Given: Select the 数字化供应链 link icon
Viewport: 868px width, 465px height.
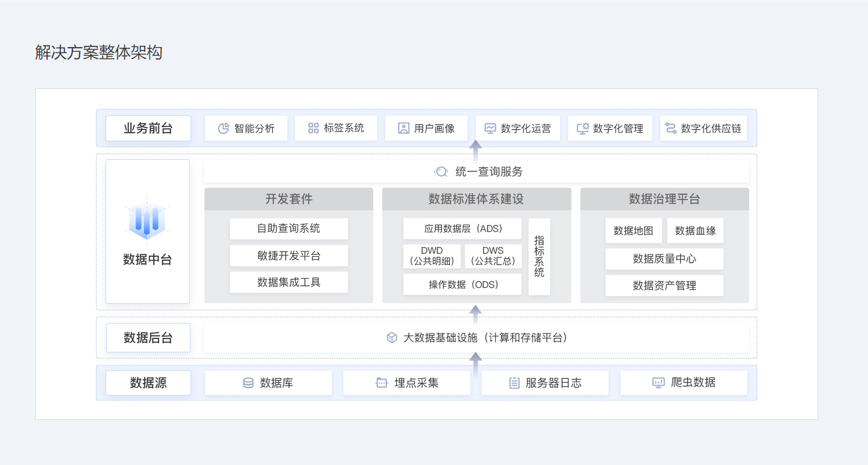Looking at the screenshot, I should click(x=670, y=128).
